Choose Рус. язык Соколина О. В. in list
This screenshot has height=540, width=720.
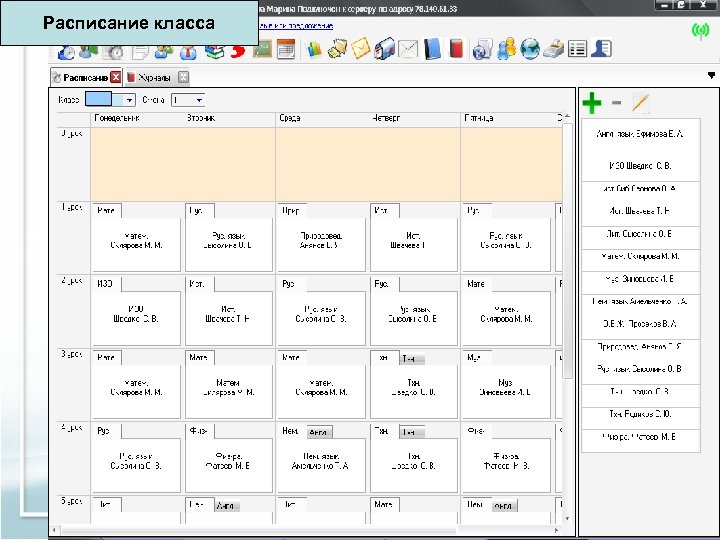(640, 369)
